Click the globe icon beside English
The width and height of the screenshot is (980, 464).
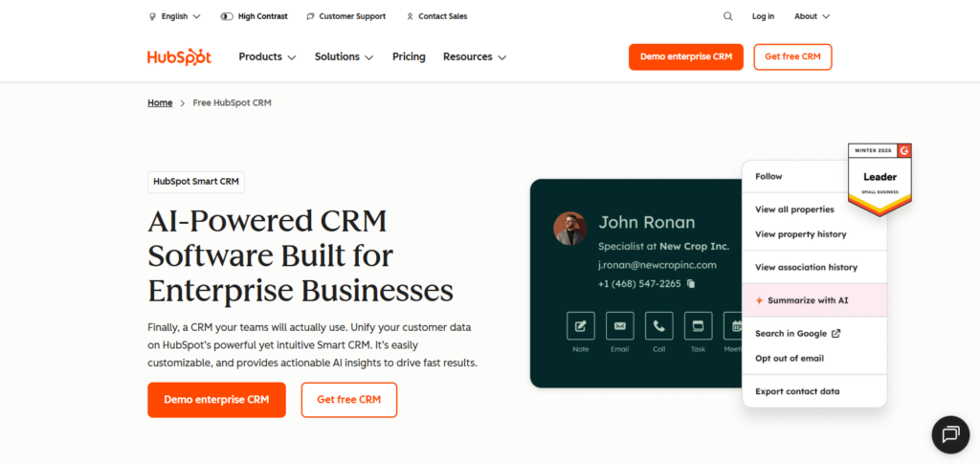pos(152,17)
